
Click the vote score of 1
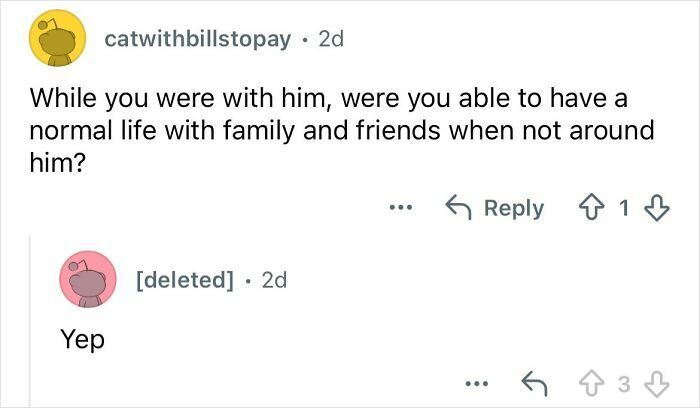(624, 208)
